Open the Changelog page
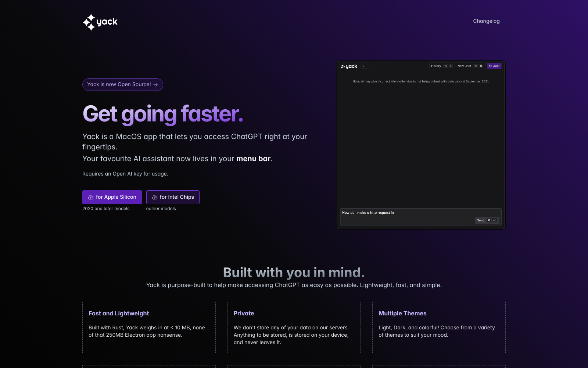 486,21
